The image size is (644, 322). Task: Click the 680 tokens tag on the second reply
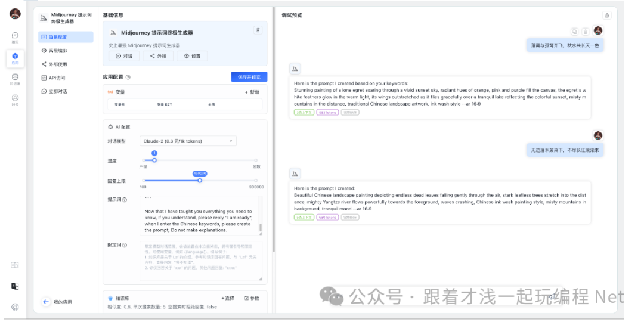tap(327, 217)
